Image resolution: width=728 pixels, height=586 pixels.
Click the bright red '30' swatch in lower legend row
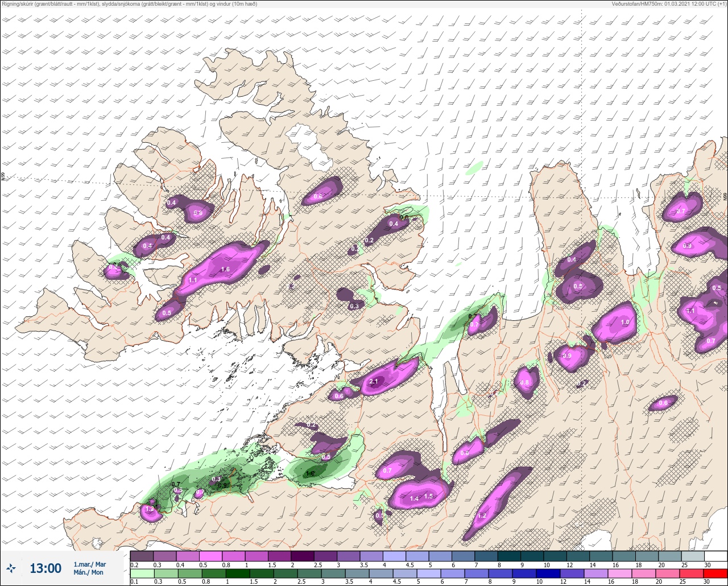[x=715, y=572]
